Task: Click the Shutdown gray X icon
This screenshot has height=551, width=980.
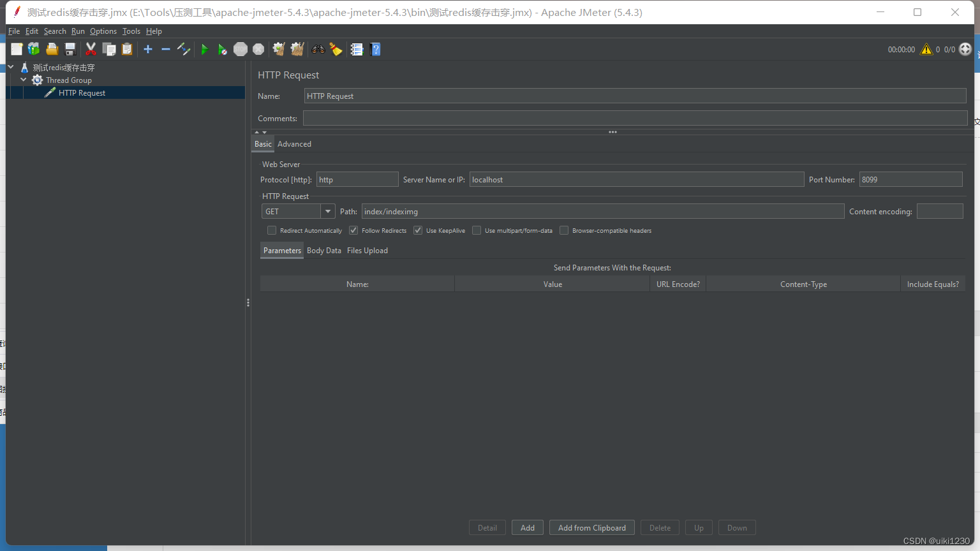Action: (x=258, y=49)
